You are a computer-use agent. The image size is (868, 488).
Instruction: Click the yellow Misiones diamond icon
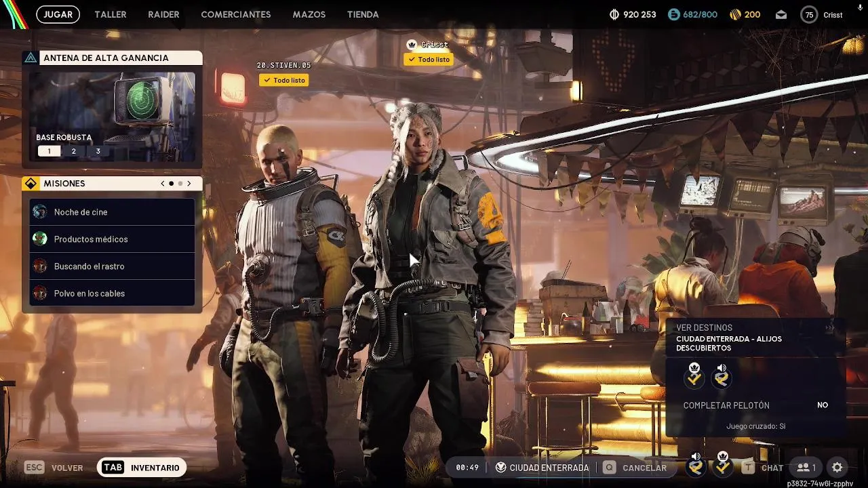[31, 184]
